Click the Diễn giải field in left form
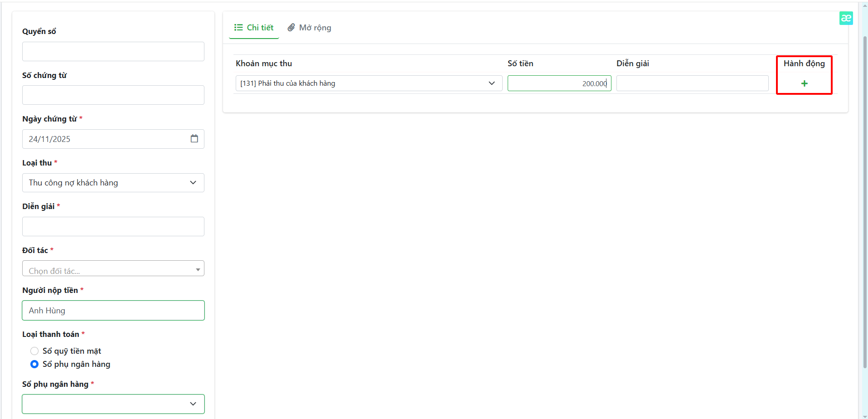The height and width of the screenshot is (419, 868). [x=113, y=227]
